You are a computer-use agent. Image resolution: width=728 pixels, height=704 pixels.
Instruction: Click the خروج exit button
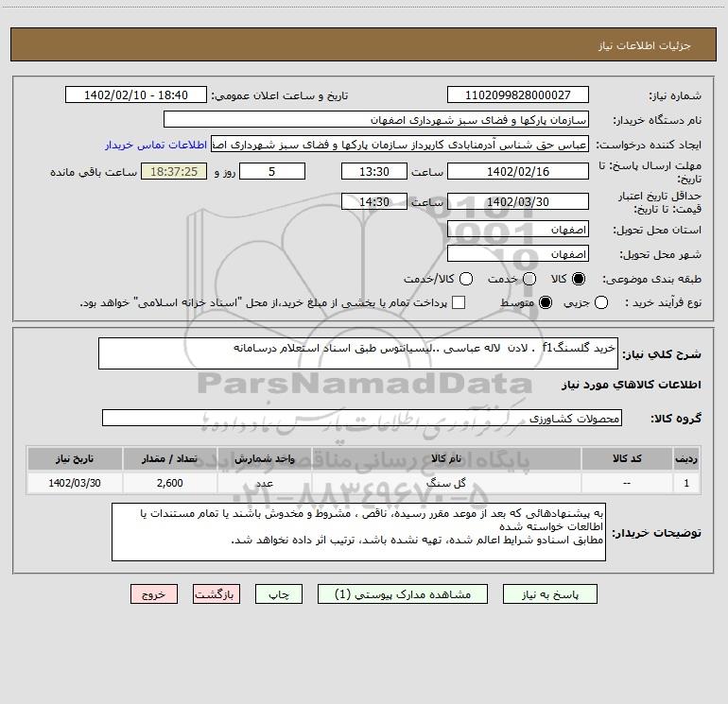tap(154, 594)
